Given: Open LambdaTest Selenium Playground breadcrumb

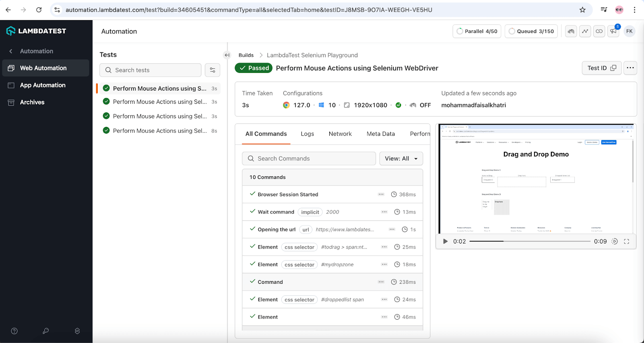Looking at the screenshot, I should pos(312,55).
